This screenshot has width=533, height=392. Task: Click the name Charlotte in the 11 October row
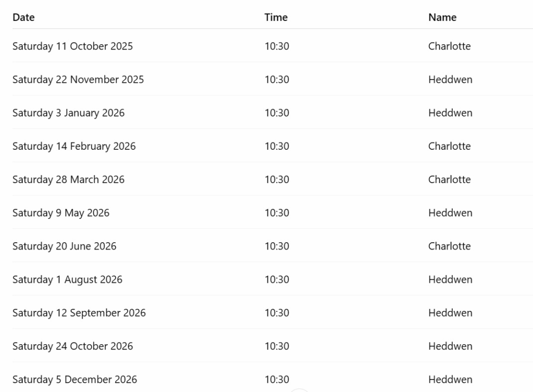(449, 46)
